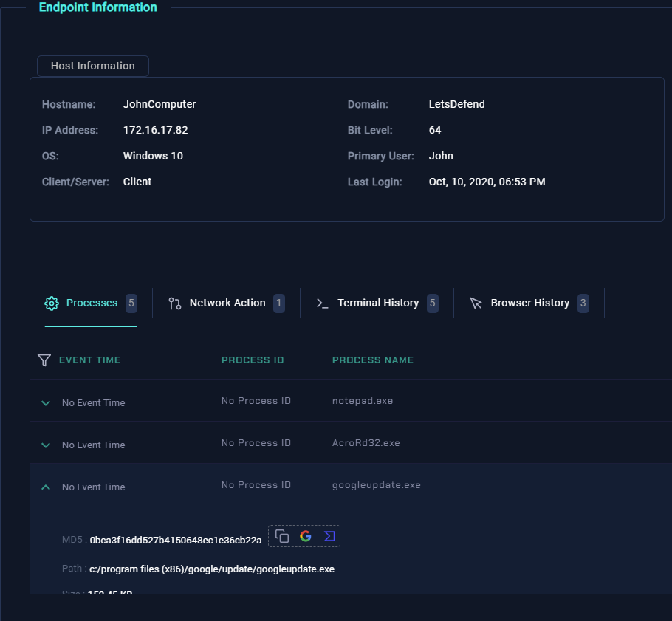Expand the AcroRd32.exe process row

click(46, 445)
